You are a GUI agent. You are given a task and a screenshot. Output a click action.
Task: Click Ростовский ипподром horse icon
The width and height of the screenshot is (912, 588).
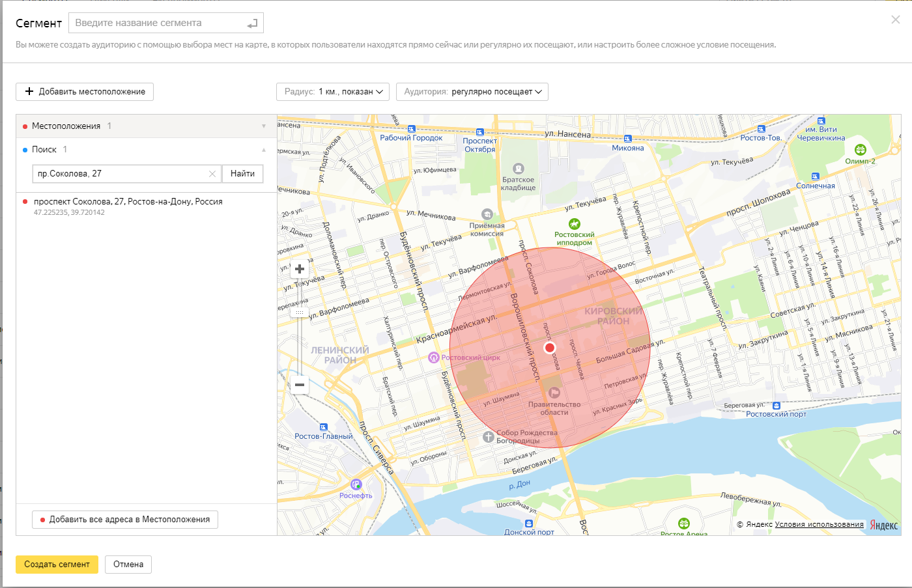click(575, 224)
